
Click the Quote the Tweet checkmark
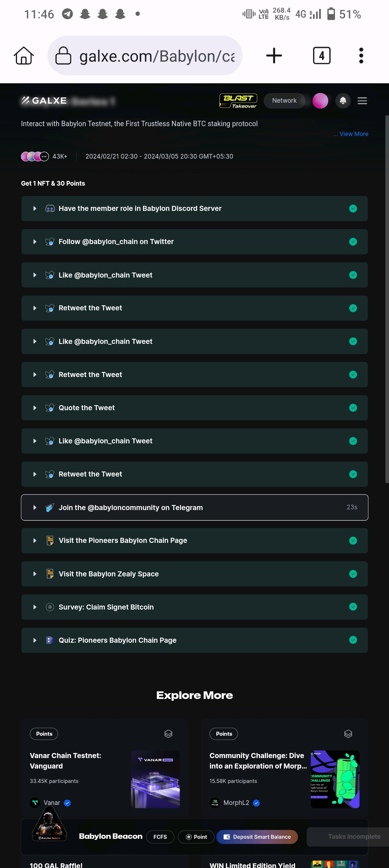point(353,408)
